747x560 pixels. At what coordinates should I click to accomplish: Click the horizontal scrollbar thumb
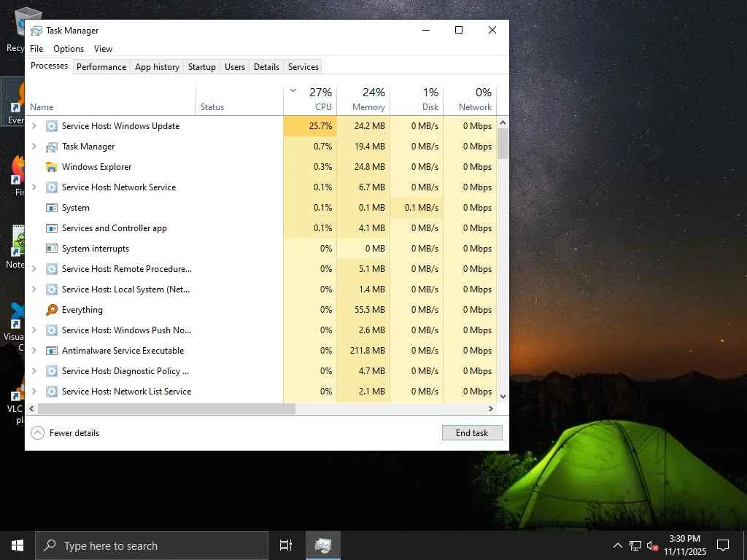pyautogui.click(x=167, y=408)
